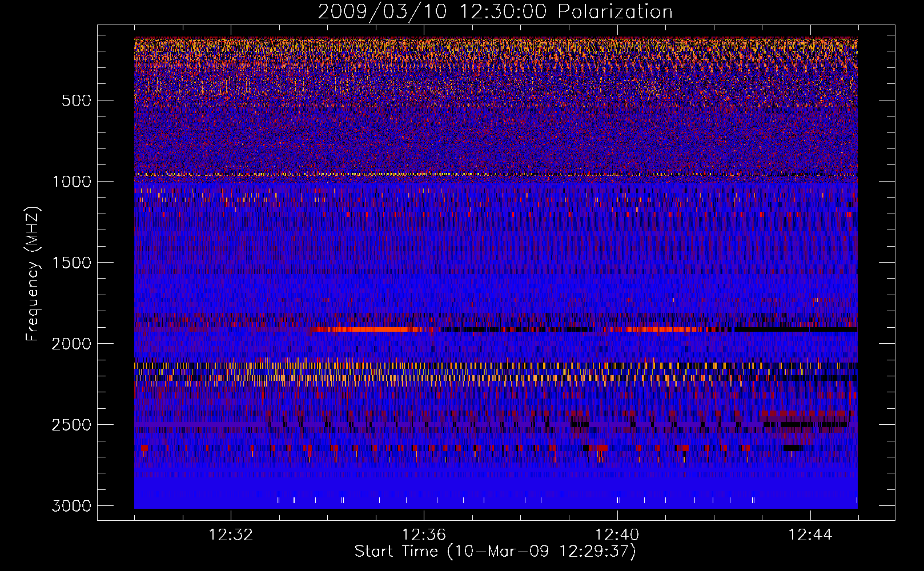Screen dimensions: 924x571
Task: Click the 12:32 time tick label
Action: coord(231,535)
